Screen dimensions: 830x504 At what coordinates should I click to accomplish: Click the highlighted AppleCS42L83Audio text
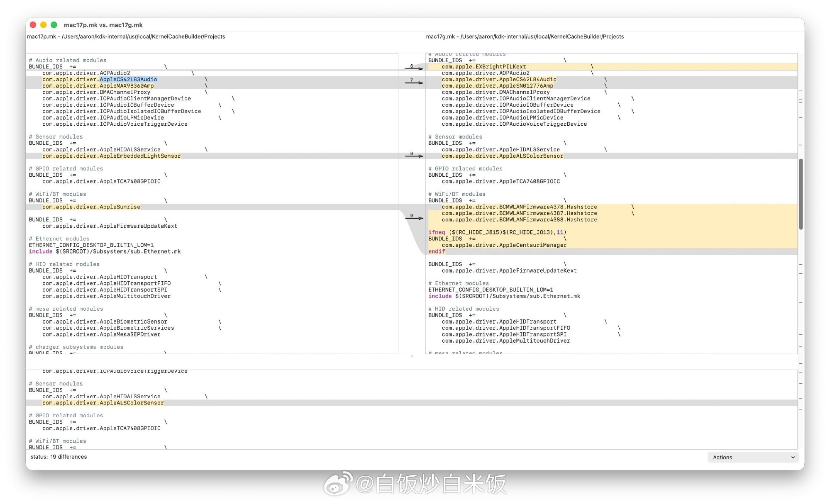(x=128, y=79)
